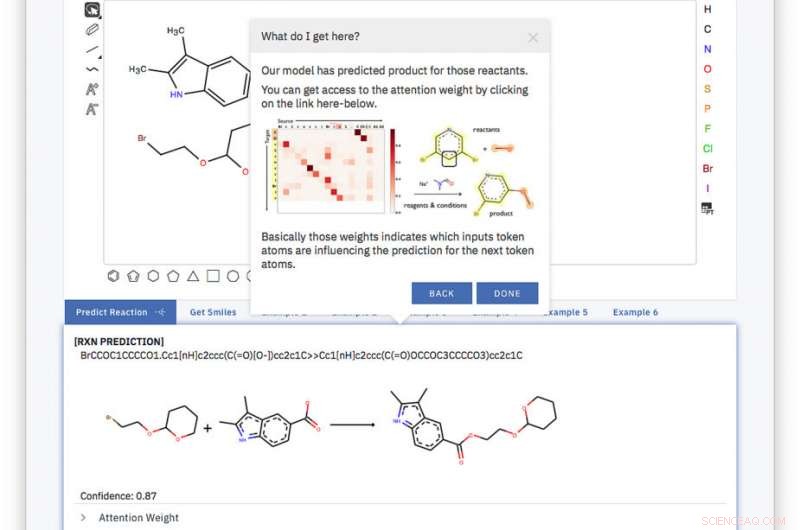
Task: Select the charge minus tool
Action: (92, 109)
